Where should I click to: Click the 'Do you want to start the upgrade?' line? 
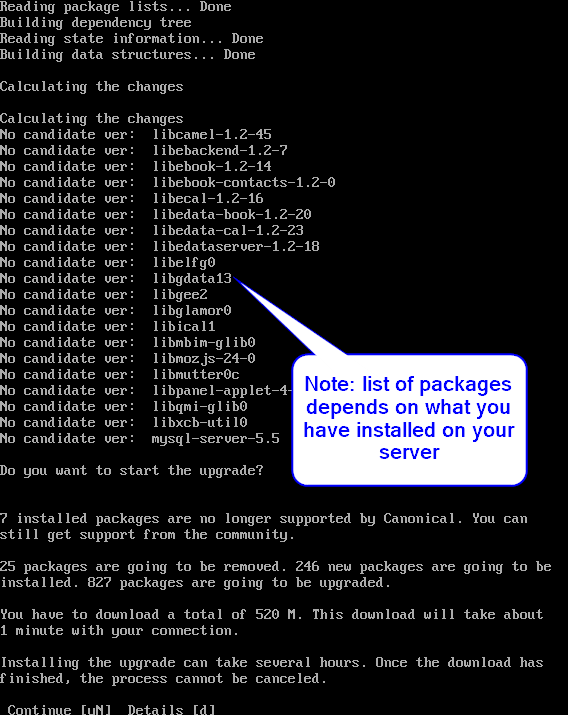[132, 471]
